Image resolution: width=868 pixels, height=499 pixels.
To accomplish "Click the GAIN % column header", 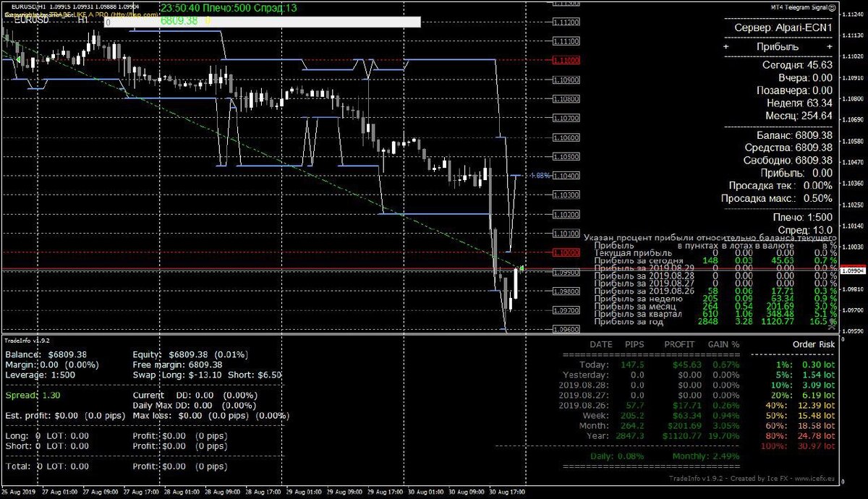I will point(722,345).
